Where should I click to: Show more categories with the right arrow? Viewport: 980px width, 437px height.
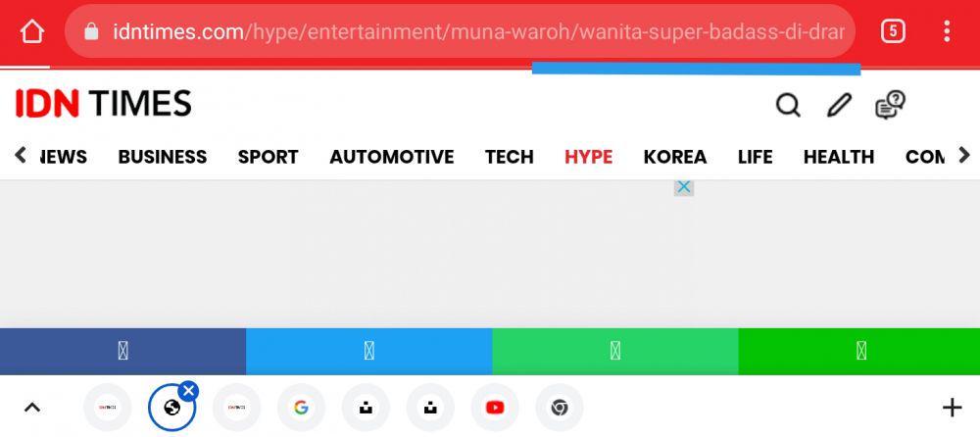(x=963, y=155)
